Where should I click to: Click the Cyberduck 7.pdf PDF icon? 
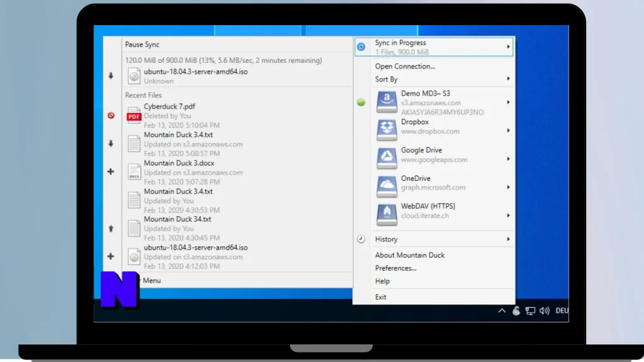[134, 116]
